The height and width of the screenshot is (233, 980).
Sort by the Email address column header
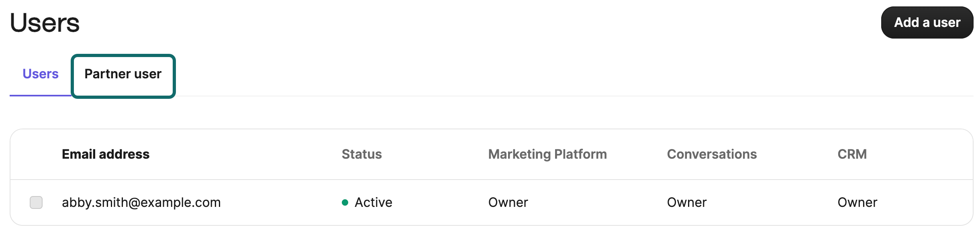point(106,154)
